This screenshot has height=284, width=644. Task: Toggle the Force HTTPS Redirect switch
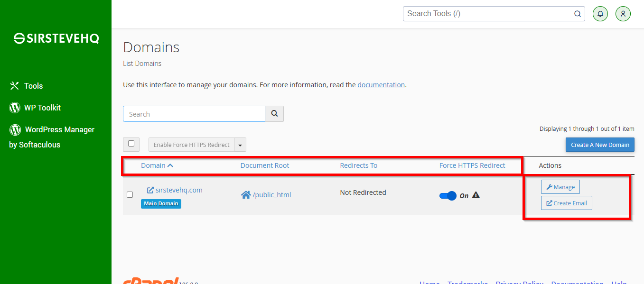click(448, 195)
